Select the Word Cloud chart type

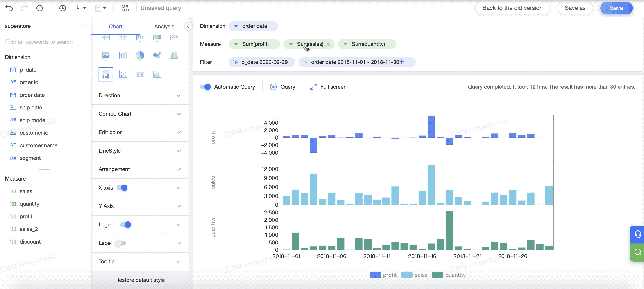click(140, 74)
